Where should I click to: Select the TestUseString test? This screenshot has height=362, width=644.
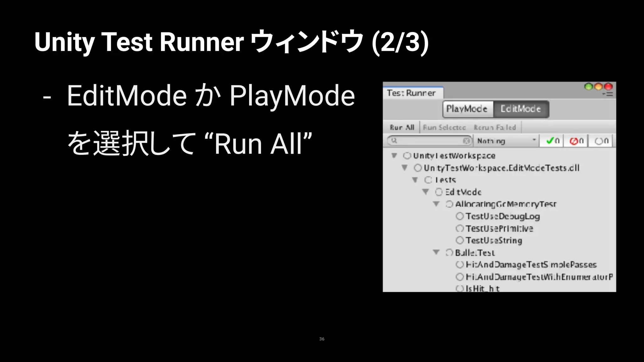499,240
